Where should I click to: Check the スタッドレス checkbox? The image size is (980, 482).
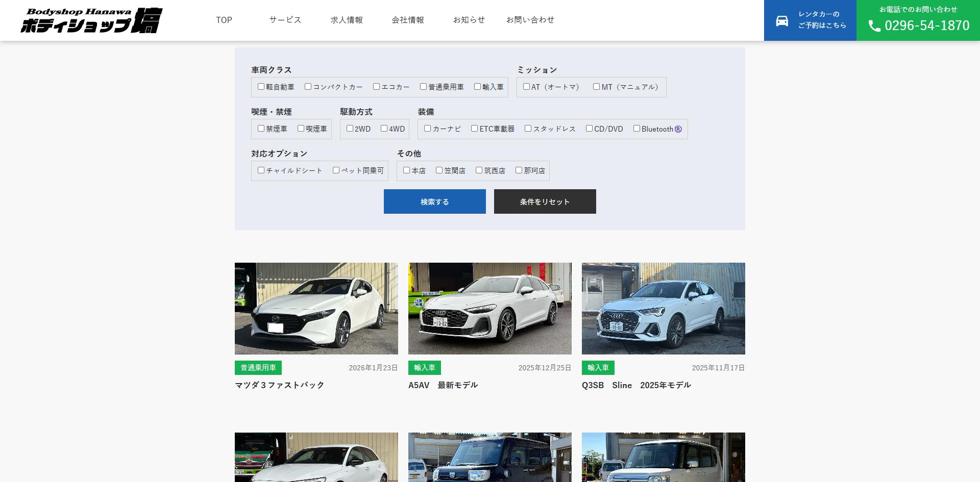pyautogui.click(x=528, y=129)
